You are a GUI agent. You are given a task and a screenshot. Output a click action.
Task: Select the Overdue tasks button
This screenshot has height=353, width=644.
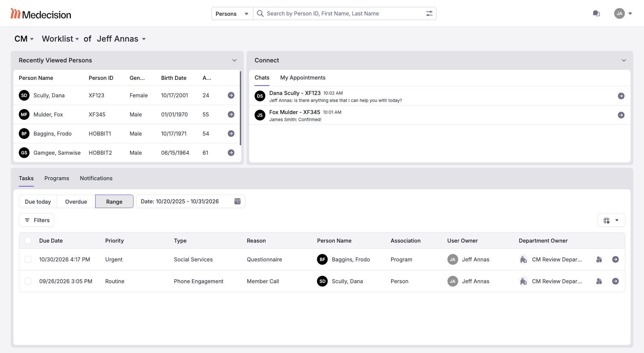(x=76, y=202)
